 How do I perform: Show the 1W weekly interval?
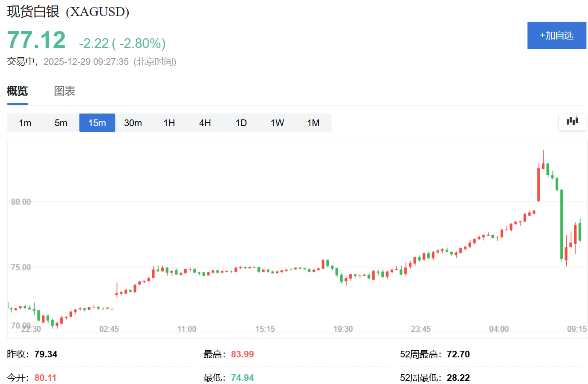pos(277,123)
